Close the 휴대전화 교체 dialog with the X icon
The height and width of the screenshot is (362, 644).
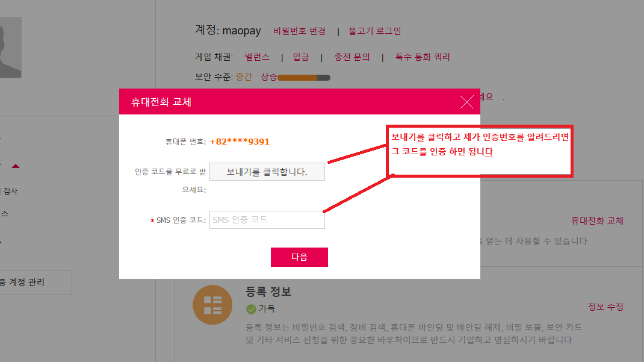coord(466,102)
